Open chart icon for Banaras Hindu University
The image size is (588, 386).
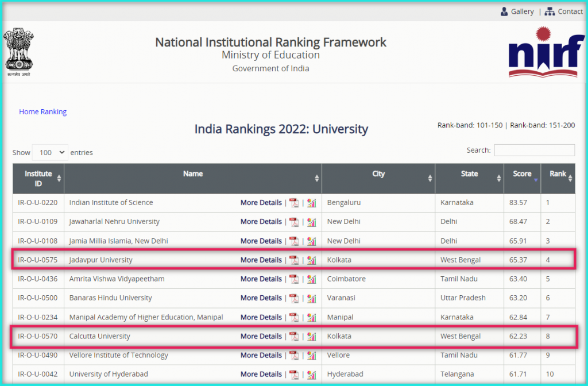click(x=312, y=298)
